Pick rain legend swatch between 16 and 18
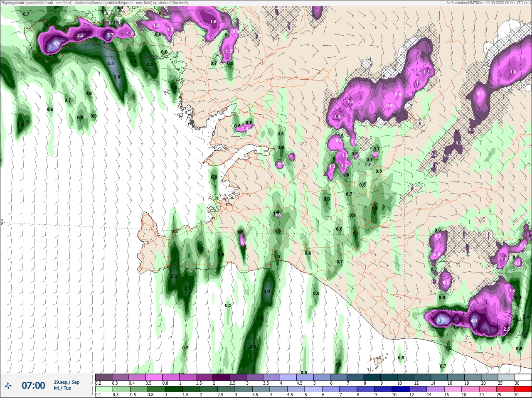The width and height of the screenshot is (532, 398). [453, 389]
